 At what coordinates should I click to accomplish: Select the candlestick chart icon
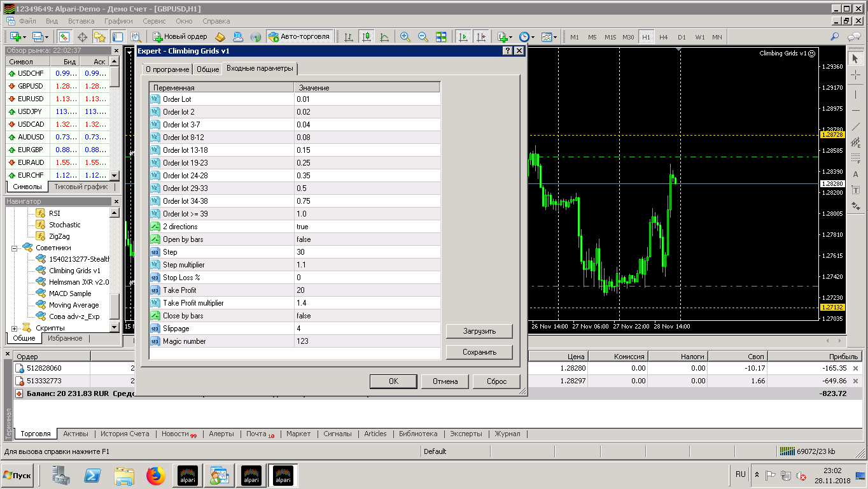click(367, 37)
